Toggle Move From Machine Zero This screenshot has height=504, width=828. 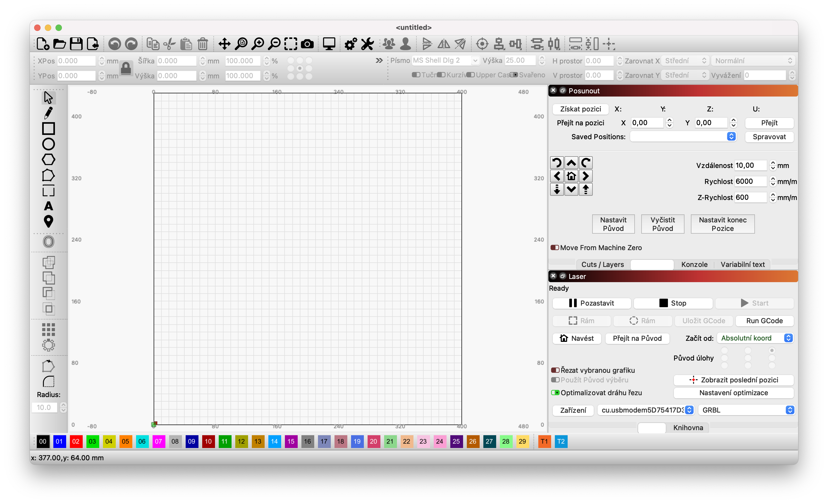(555, 248)
